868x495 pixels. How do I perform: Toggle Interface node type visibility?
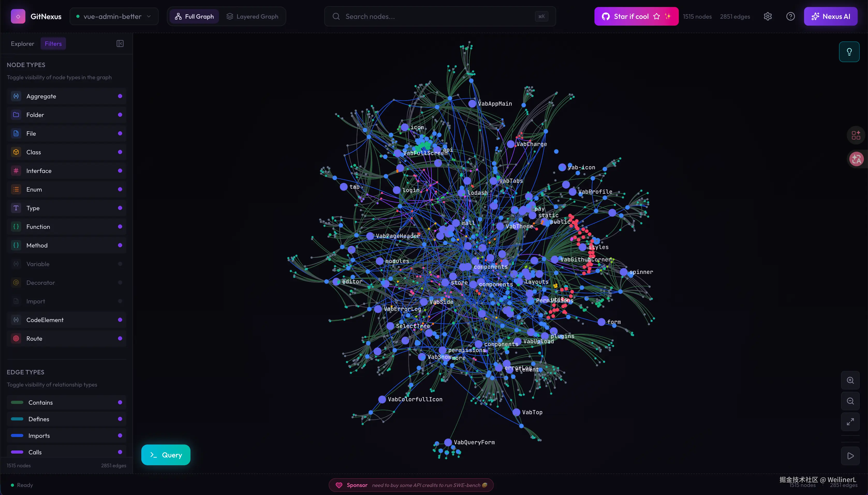pos(66,171)
